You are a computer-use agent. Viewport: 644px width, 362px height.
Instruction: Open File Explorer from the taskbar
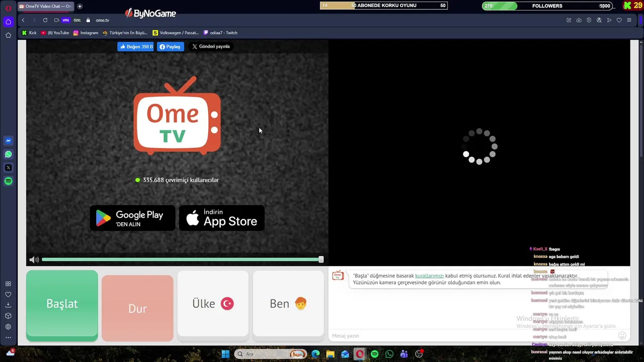330,354
